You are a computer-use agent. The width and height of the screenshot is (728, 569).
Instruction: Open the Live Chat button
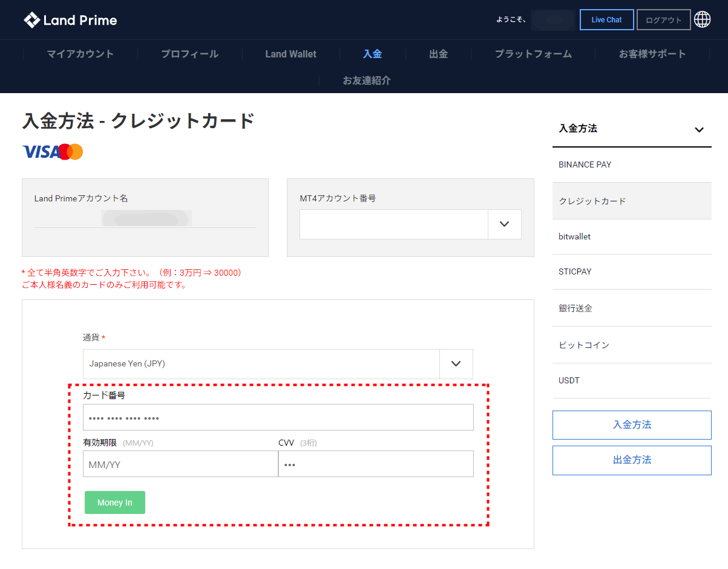tap(606, 20)
